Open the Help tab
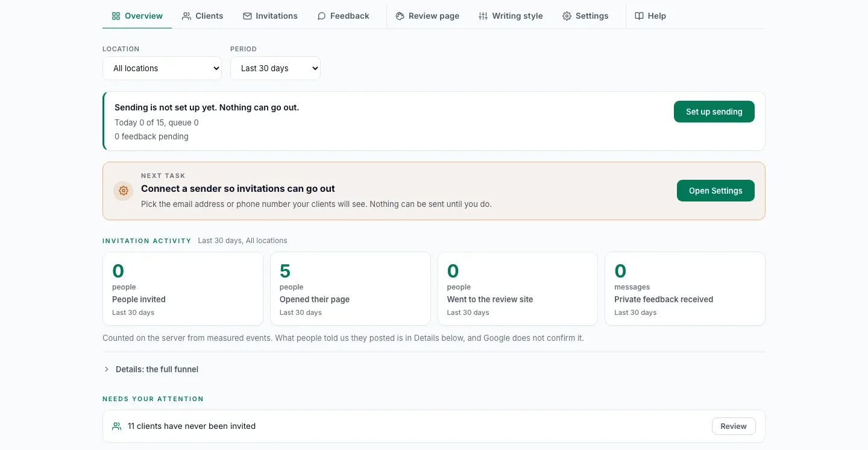 (650, 16)
